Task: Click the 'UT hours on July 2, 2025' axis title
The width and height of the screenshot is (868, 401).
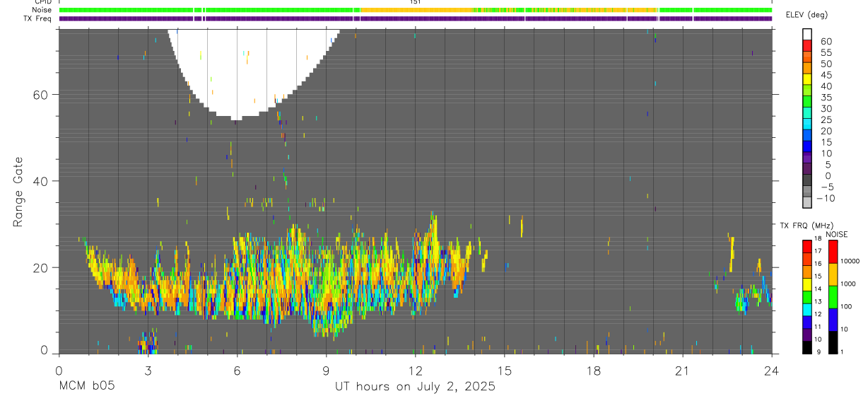Action: [415, 387]
